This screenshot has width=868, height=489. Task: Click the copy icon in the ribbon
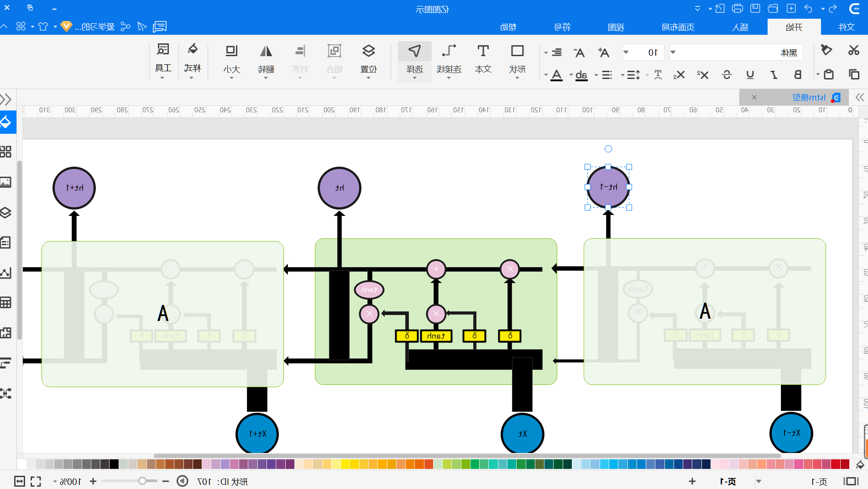point(854,74)
